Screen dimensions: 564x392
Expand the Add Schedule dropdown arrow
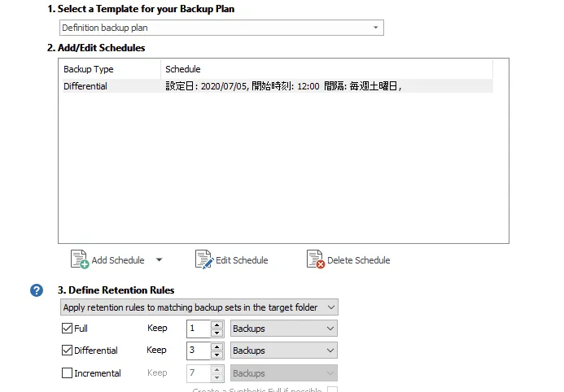pyautogui.click(x=159, y=259)
